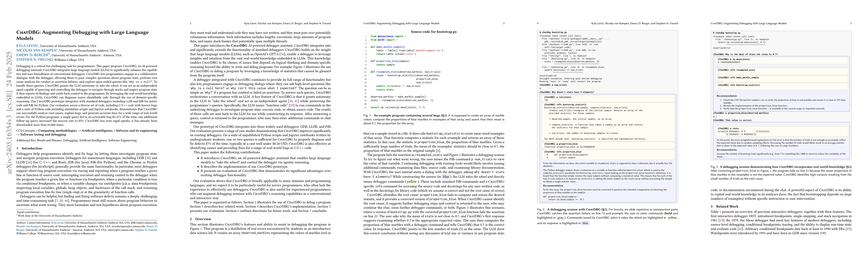Click '$ chatdbg bootstrap.py' in the Figure 2 session
Viewport: 868px width, 257px height.
pyautogui.click(x=553, y=32)
